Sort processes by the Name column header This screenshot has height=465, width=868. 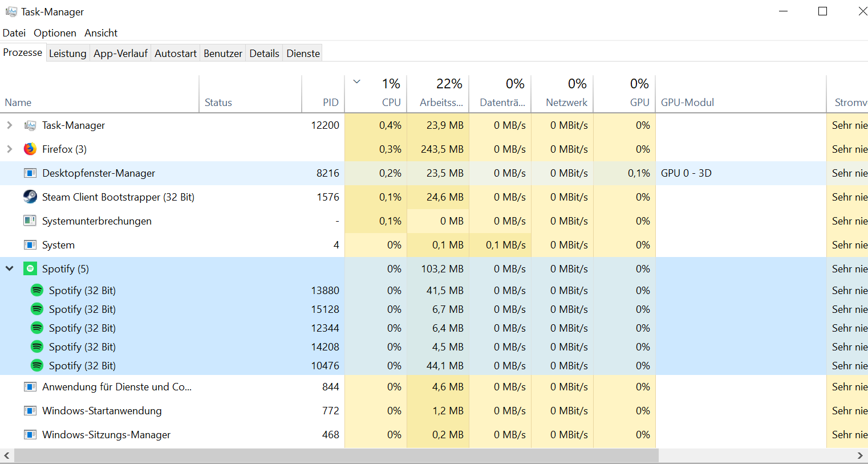point(100,94)
